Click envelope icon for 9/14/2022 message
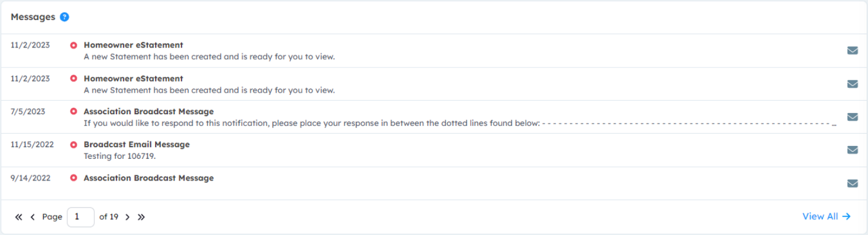Screen dimensions: 868x235 click(x=852, y=183)
